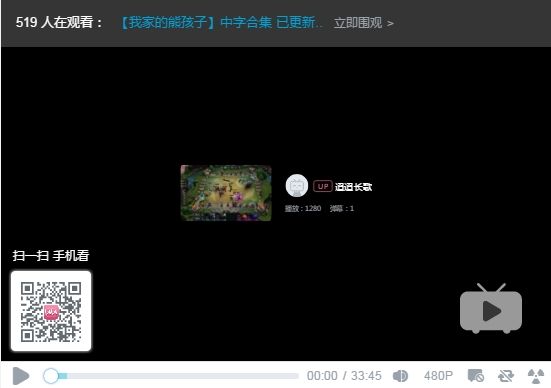The image size is (551, 388).
Task: Click the play count 1280 text
Action: click(x=303, y=208)
